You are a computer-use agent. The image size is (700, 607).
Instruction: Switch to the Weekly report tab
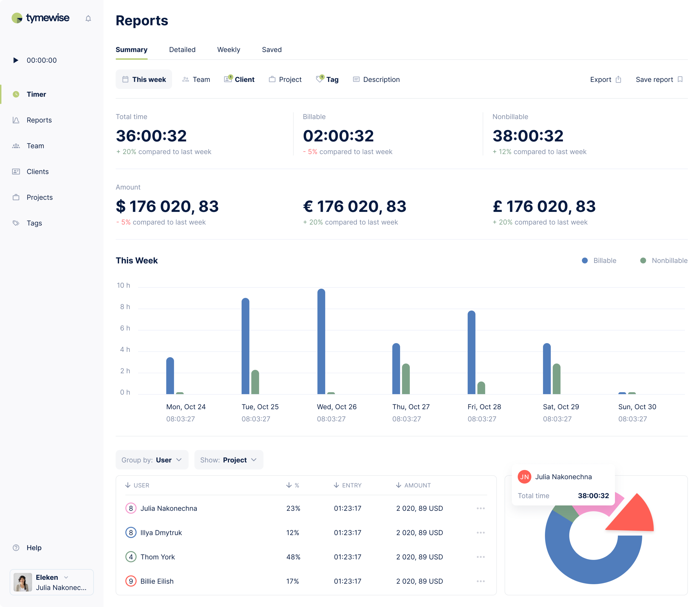click(229, 50)
